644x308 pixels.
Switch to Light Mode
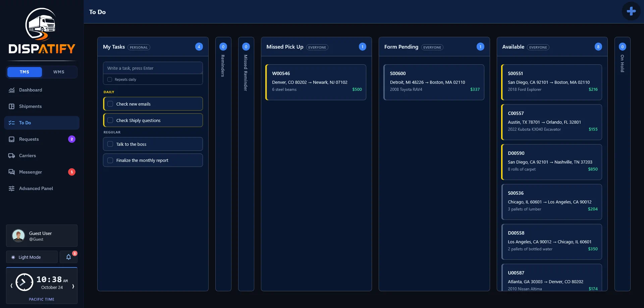click(x=32, y=257)
